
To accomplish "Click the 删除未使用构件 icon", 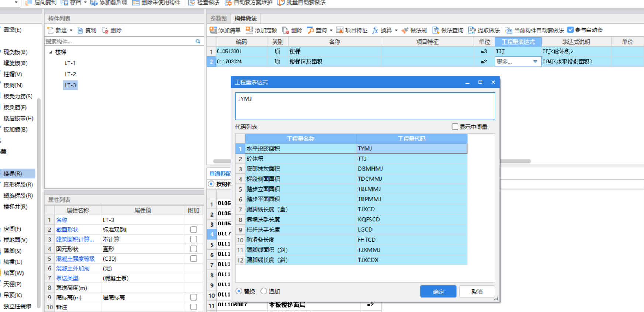I will tap(136, 3).
